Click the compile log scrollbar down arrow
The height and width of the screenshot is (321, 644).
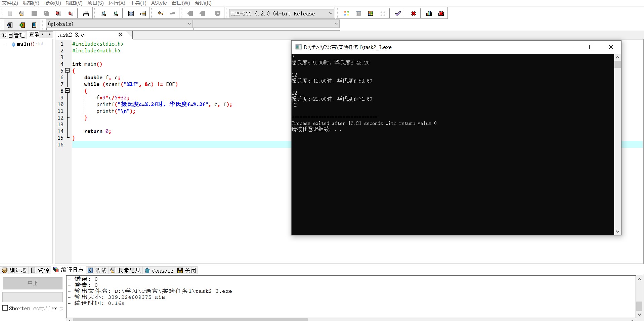pyautogui.click(x=640, y=314)
